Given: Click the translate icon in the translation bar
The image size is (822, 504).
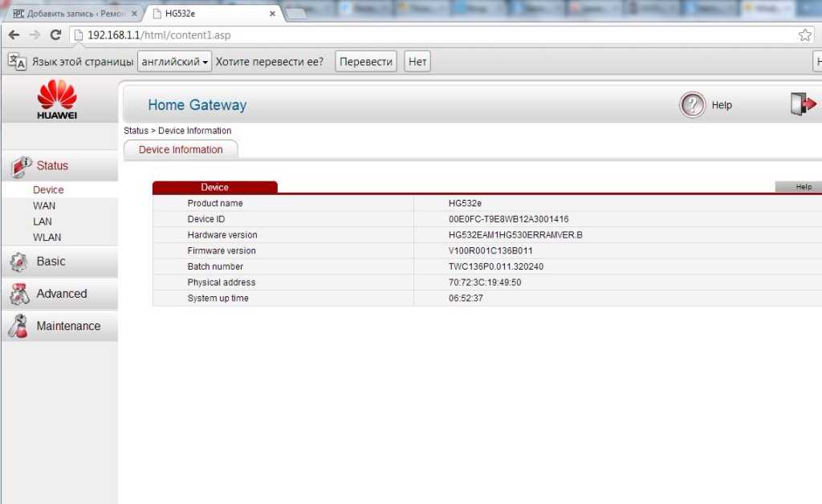Looking at the screenshot, I should (17, 62).
